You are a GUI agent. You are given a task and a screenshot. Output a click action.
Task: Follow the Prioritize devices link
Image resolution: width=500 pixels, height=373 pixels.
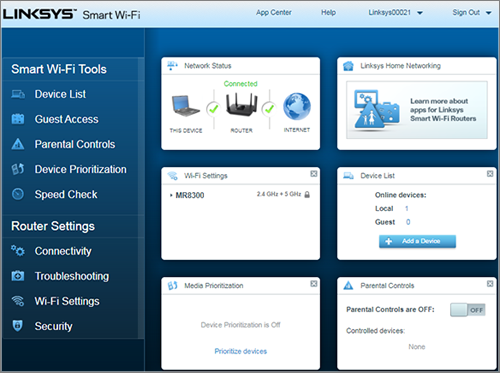[x=241, y=351]
